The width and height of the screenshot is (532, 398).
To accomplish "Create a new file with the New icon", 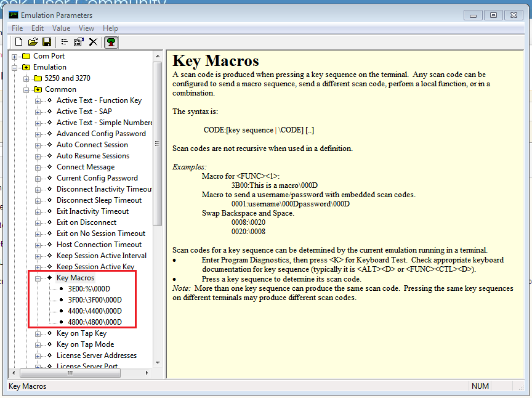I will (x=18, y=42).
